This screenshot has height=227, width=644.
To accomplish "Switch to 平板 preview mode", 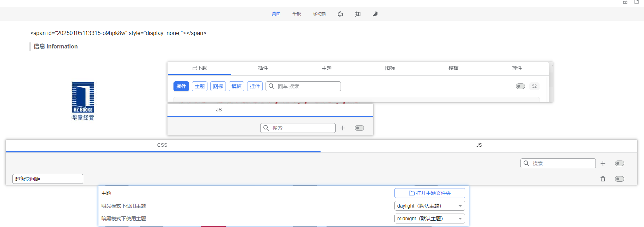I will [x=297, y=14].
